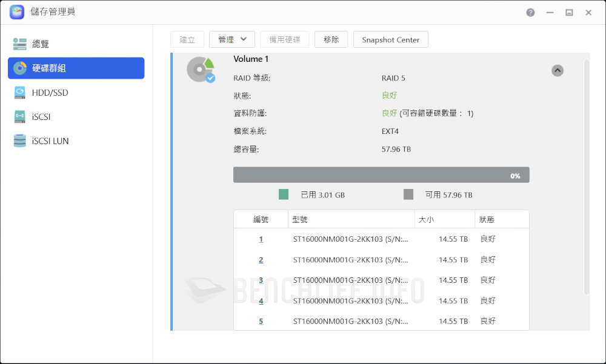Click the Volume 1 disk status icon
Image resolution: width=606 pixels, height=364 pixels.
coord(201,69)
